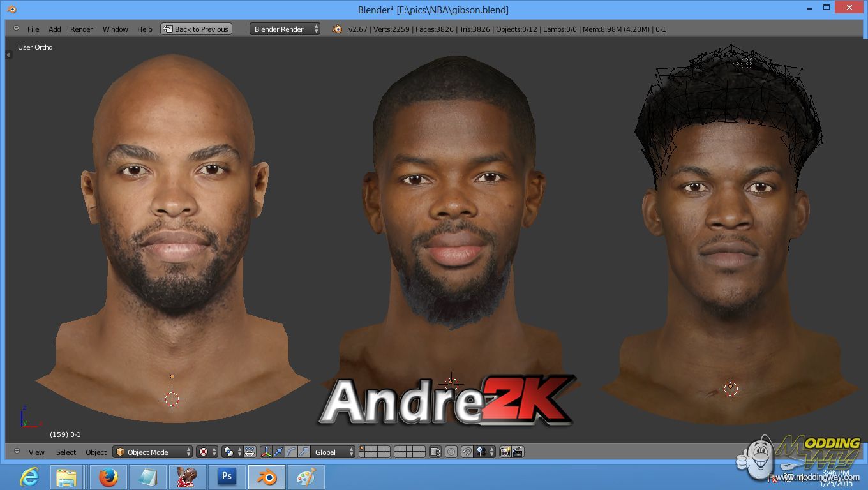Open the Select menu in 3D view header
The image size is (868, 490).
point(66,452)
